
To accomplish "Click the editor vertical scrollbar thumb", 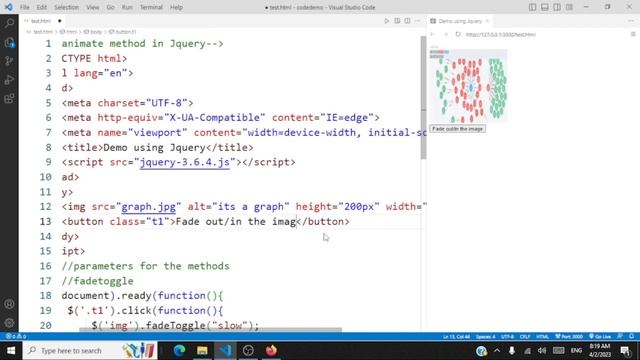I will click(423, 98).
